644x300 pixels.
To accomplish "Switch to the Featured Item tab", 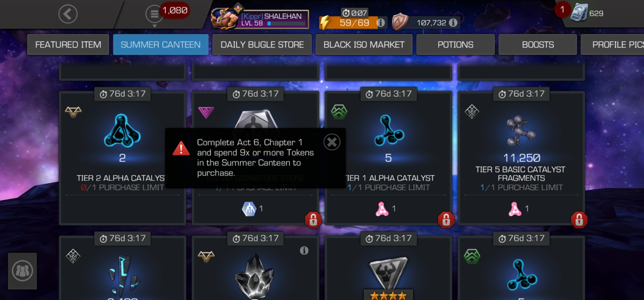I will tap(68, 44).
